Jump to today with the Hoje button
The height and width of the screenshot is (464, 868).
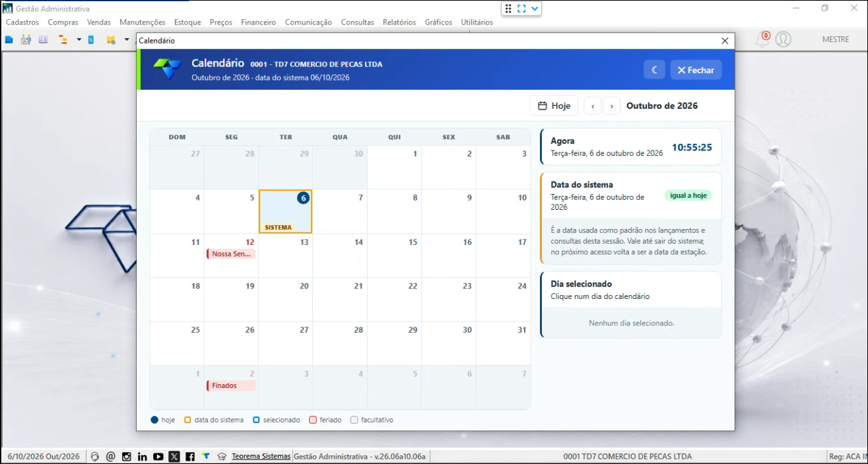pos(554,106)
